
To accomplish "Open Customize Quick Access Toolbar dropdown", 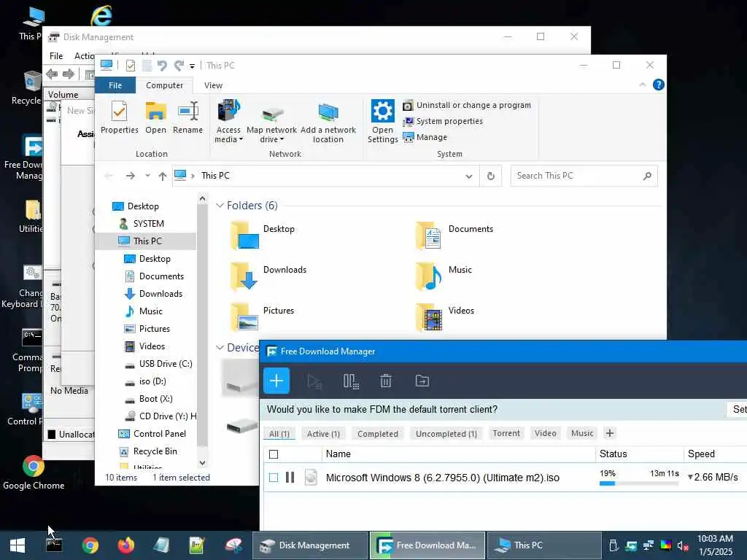I will pos(192,66).
